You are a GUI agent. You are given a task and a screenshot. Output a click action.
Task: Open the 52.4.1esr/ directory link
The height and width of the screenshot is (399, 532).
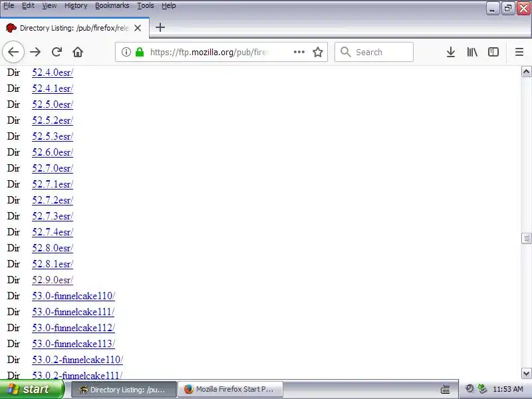(x=53, y=88)
